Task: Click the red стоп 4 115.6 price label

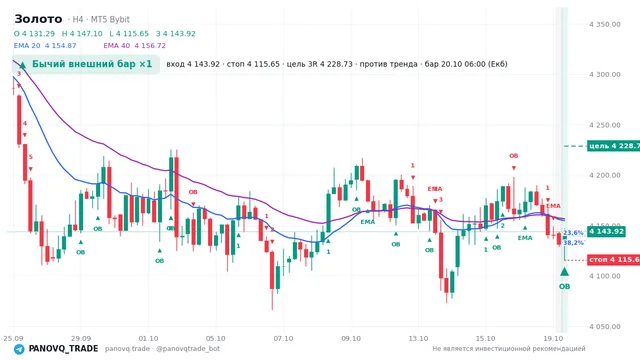Action: [613, 260]
